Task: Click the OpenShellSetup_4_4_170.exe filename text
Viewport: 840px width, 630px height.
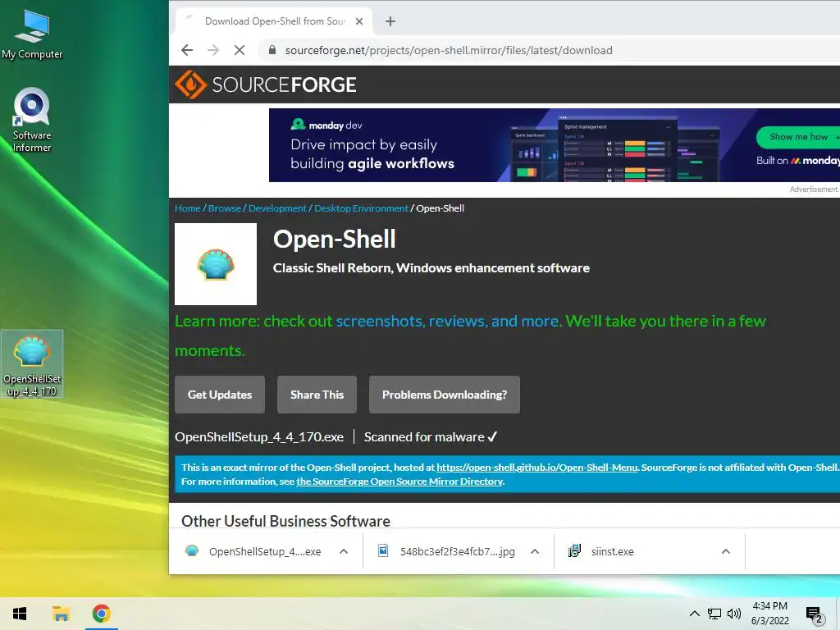Action: pos(259,437)
